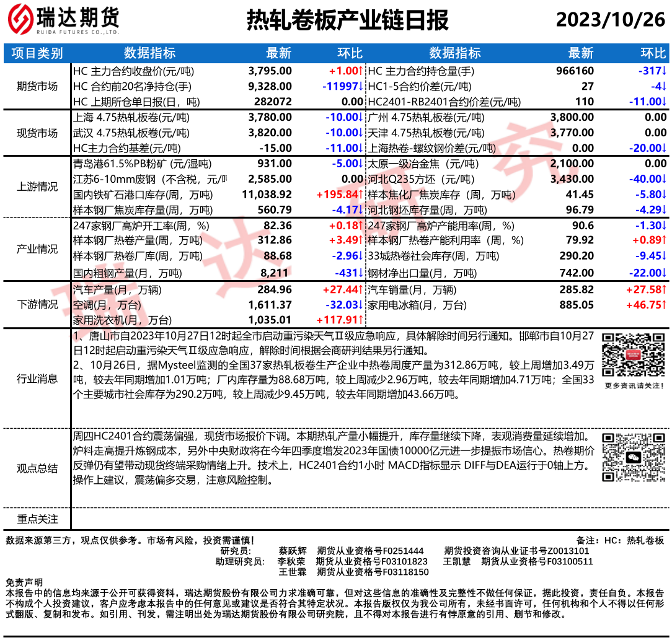The width and height of the screenshot is (672, 640).
Task: Click researcher name 蔡跃辉
Action: [x=293, y=551]
